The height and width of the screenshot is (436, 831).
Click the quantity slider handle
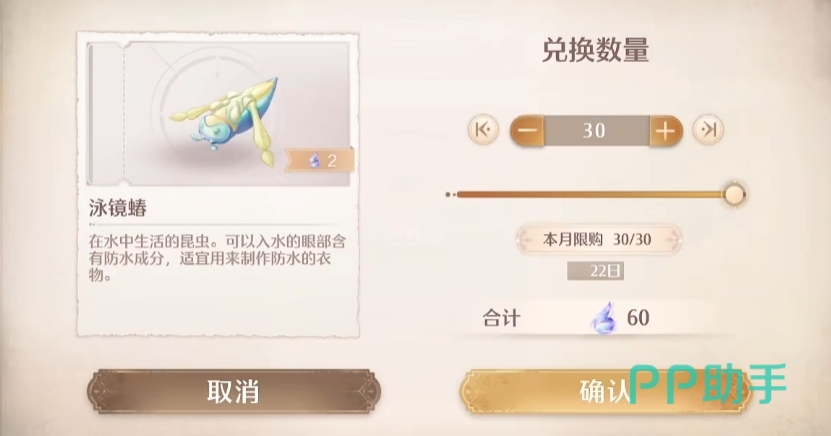pos(734,194)
